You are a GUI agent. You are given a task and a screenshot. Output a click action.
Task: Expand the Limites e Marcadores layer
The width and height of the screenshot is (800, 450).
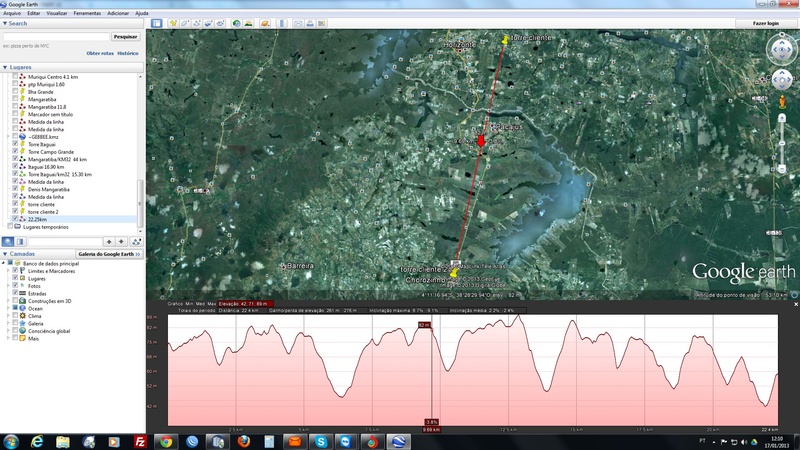(9, 271)
